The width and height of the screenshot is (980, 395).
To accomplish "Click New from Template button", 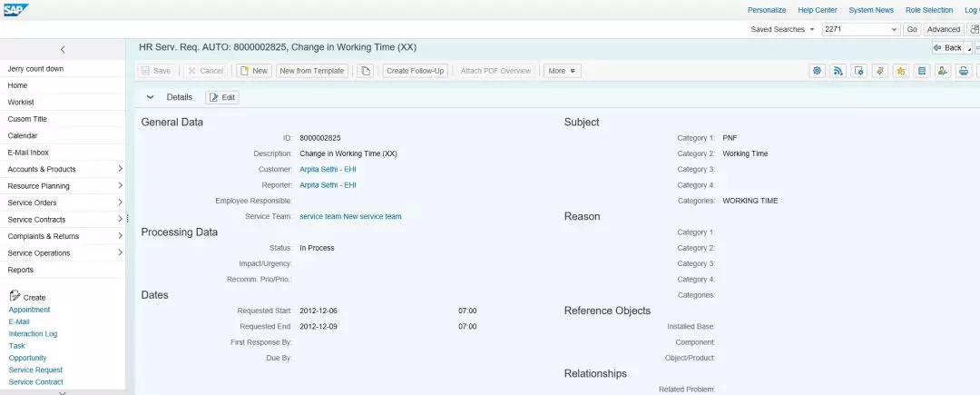I will pyautogui.click(x=312, y=71).
